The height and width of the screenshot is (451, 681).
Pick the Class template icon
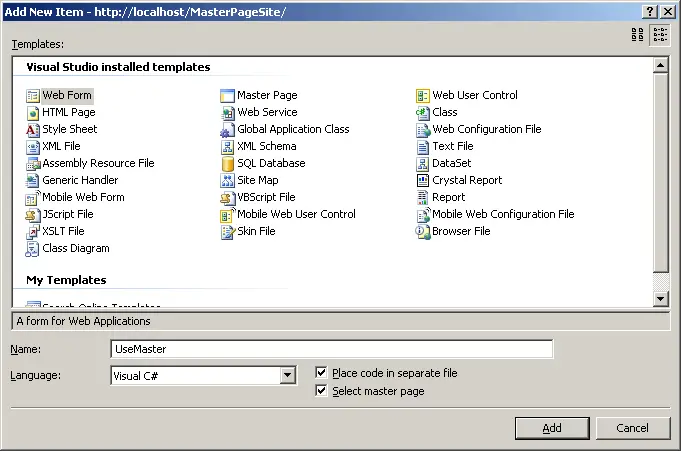(x=423, y=113)
